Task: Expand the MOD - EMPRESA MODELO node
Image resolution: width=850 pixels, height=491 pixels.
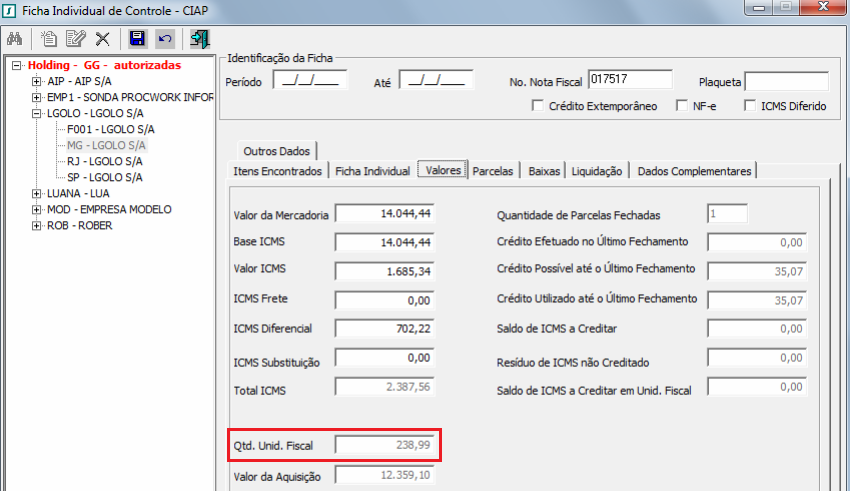Action: point(37,209)
